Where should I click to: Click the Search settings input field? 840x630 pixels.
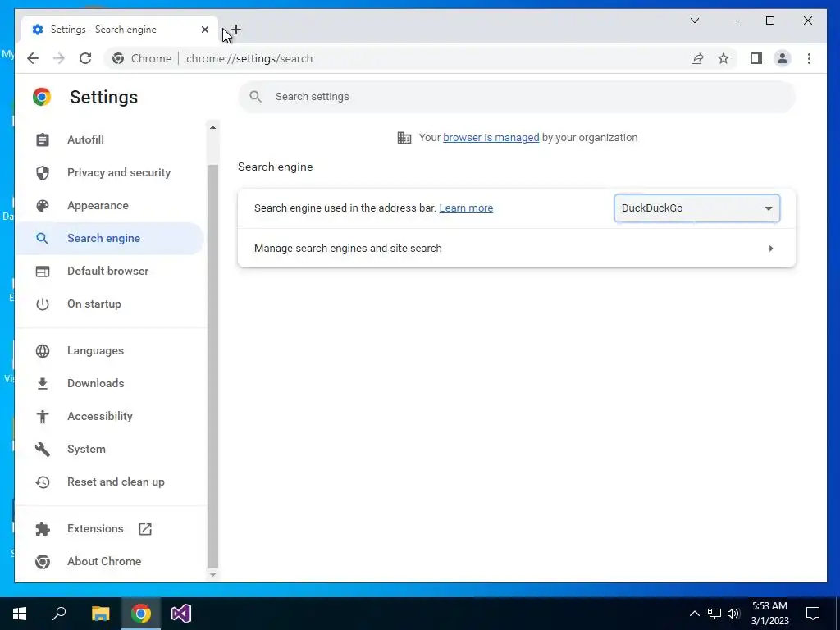coord(517,97)
